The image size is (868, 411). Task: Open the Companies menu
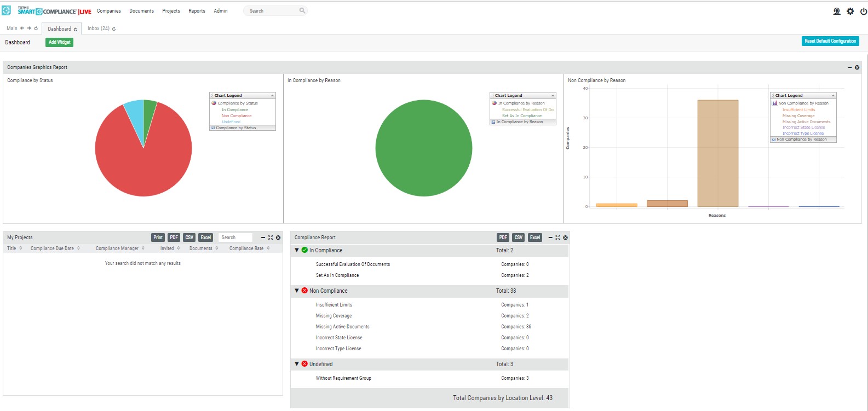pyautogui.click(x=109, y=11)
